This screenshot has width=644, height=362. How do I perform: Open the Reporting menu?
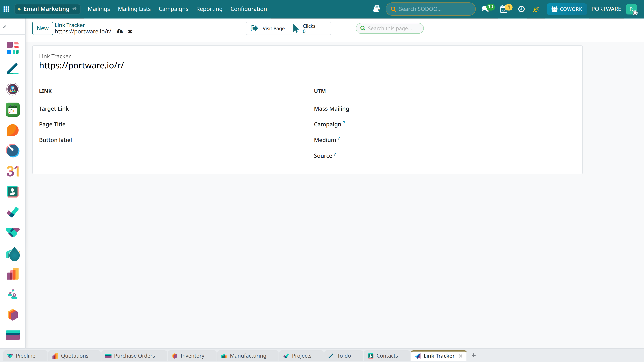pos(209,9)
